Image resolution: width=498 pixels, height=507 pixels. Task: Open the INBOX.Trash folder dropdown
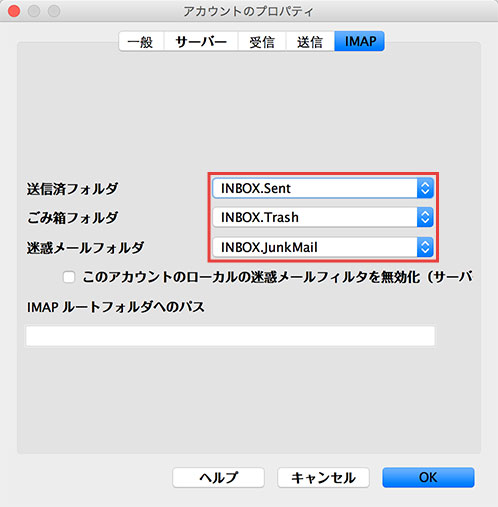coord(323,217)
